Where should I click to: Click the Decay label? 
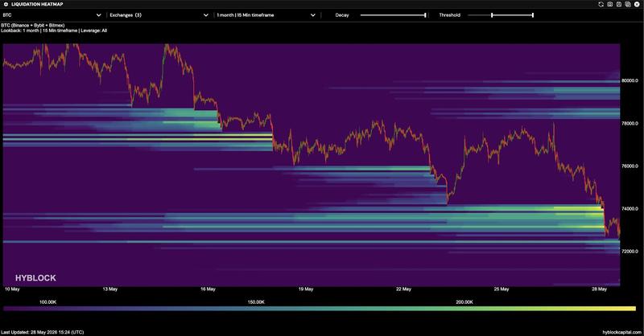342,15
